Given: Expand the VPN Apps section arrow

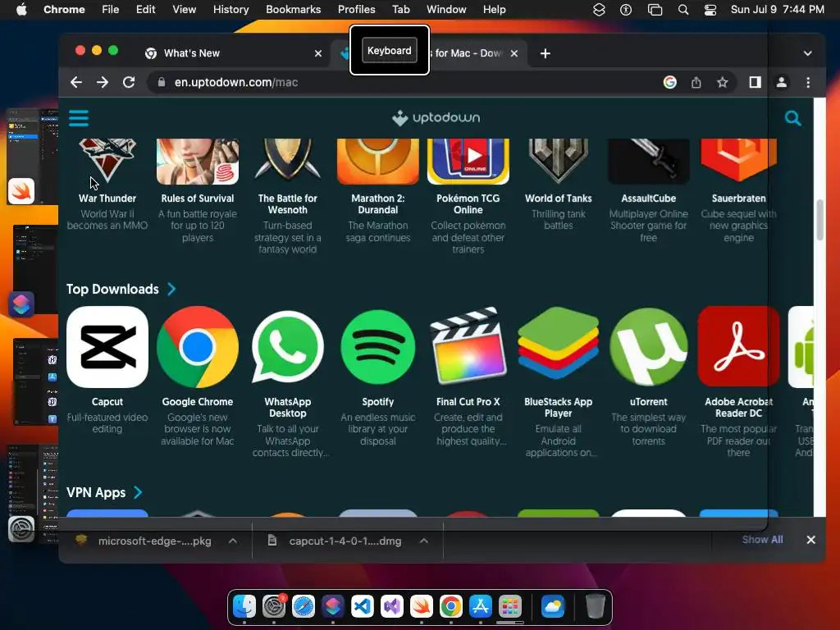Looking at the screenshot, I should [138, 492].
